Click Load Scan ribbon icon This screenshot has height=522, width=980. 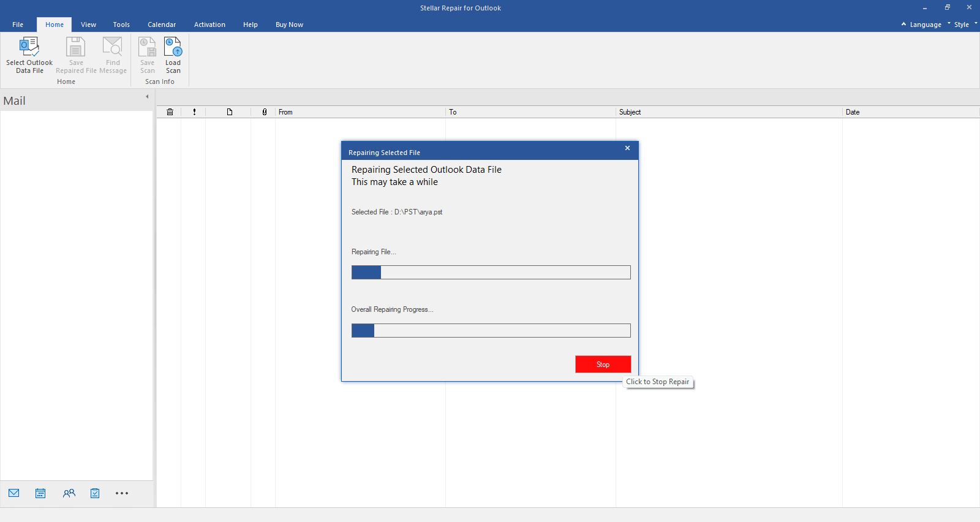click(x=173, y=47)
